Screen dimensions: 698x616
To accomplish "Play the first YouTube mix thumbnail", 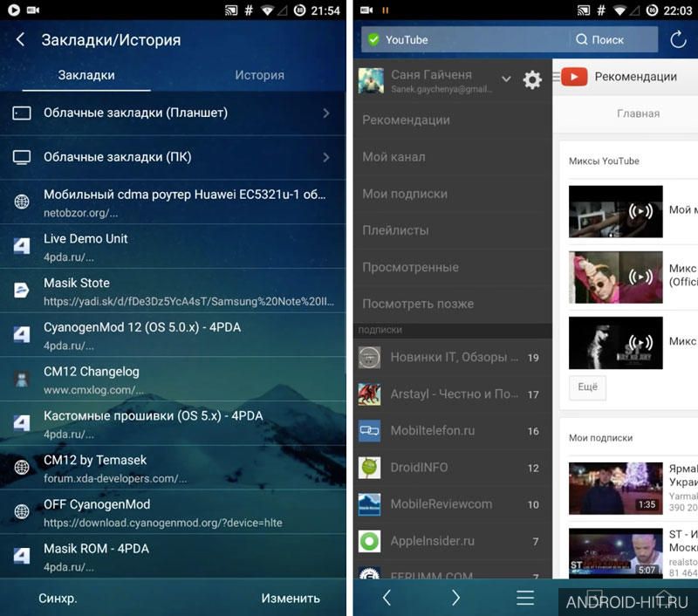I will [x=616, y=211].
